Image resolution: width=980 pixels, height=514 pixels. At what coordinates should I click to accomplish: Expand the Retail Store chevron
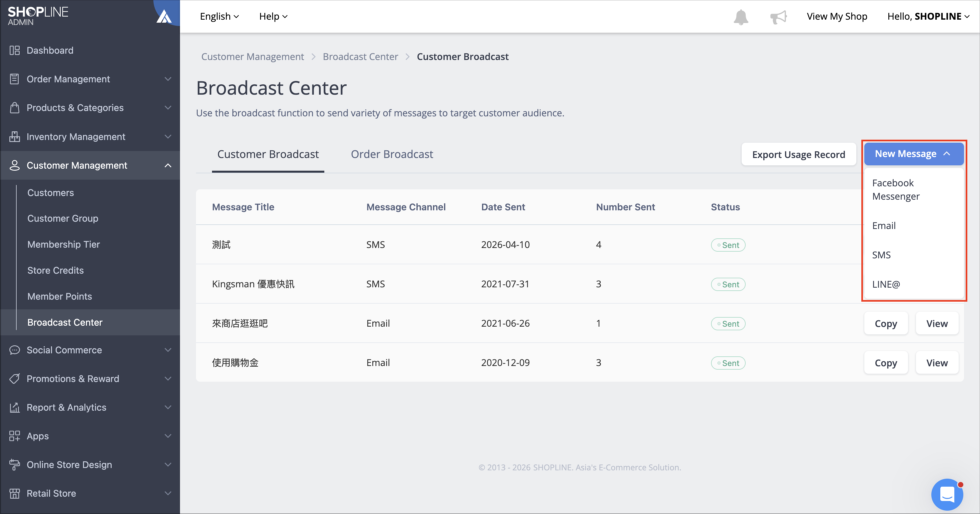tap(168, 493)
